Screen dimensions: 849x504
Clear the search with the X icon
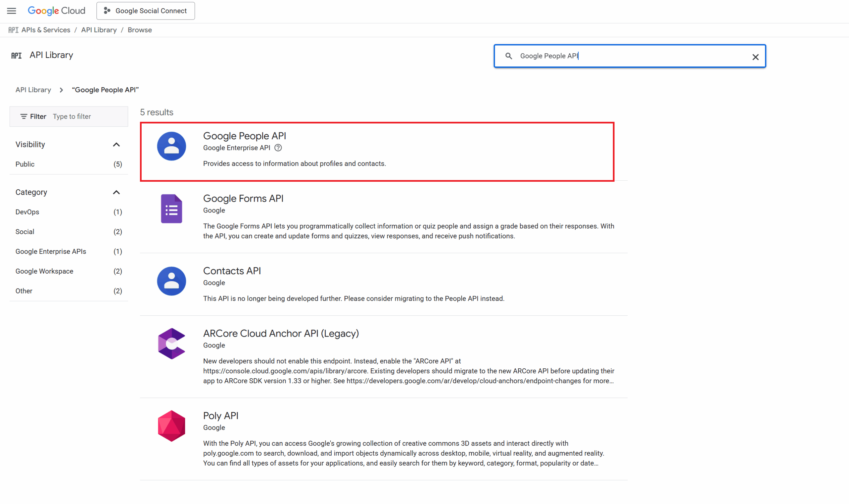click(x=755, y=57)
